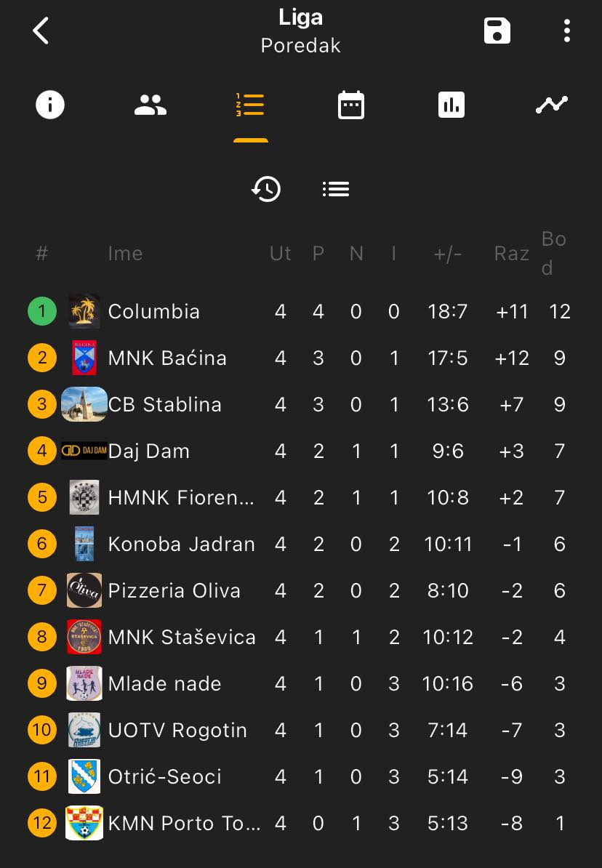Go back using the back arrow
Viewport: 602px width, 868px height.
(41, 31)
